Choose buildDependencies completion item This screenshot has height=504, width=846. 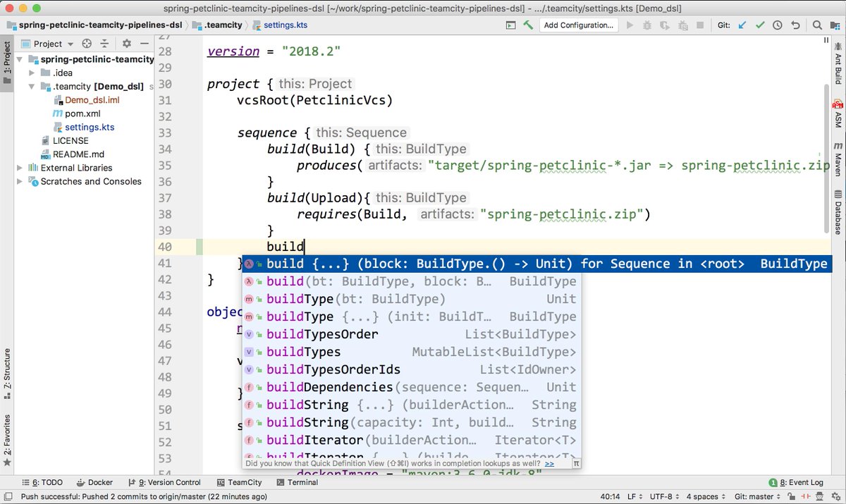coord(412,387)
